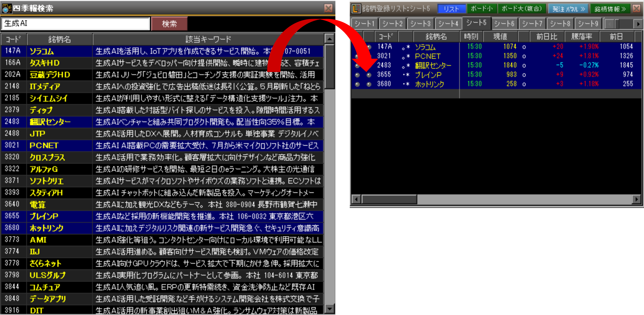Click the 時刻 header in the registered list

pos(471,37)
